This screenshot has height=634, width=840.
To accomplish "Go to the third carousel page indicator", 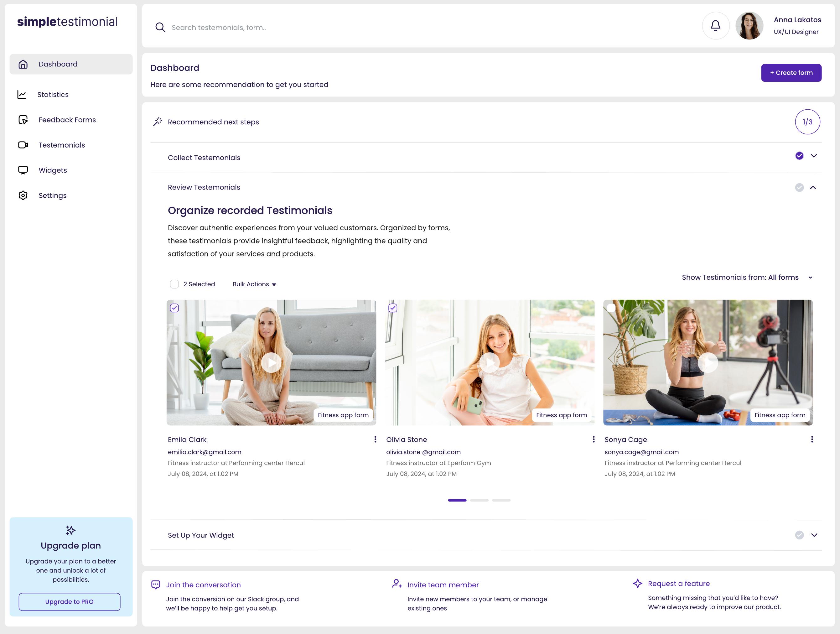I will pos(501,500).
